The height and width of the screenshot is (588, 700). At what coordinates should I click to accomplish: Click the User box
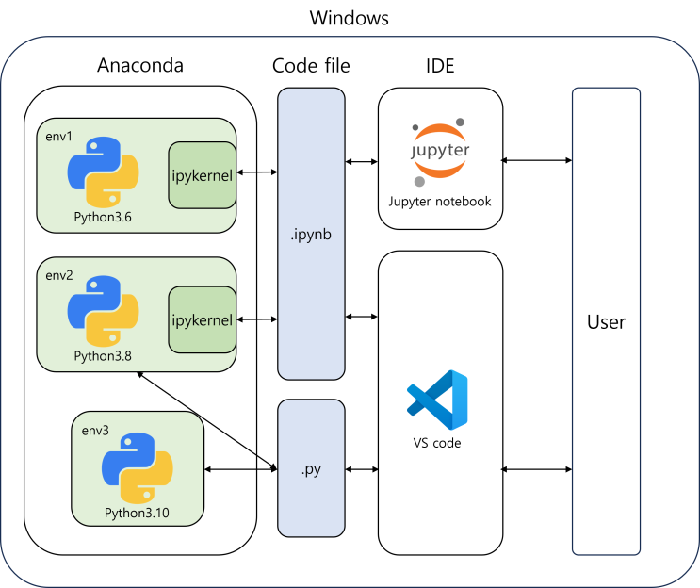coord(606,321)
